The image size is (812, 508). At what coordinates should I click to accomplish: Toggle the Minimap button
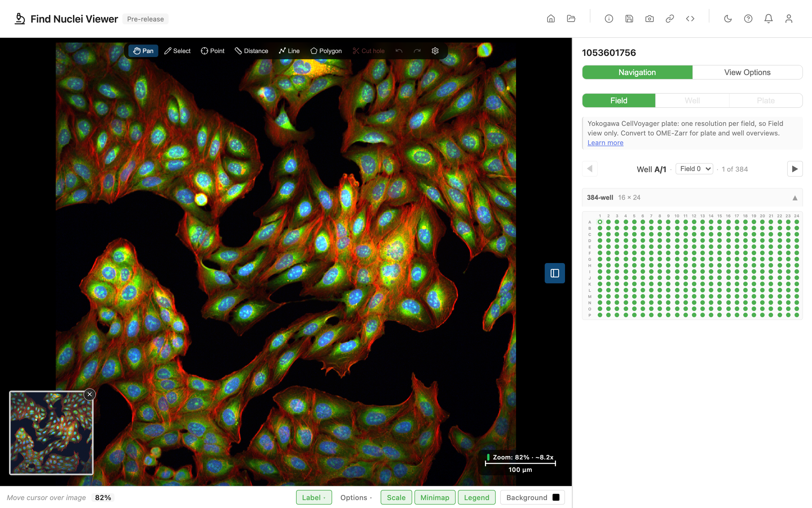coord(434,497)
